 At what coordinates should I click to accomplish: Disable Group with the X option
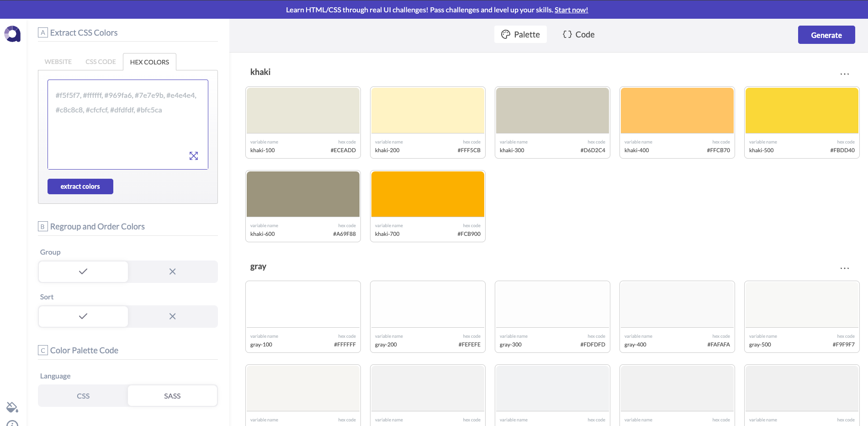(172, 272)
